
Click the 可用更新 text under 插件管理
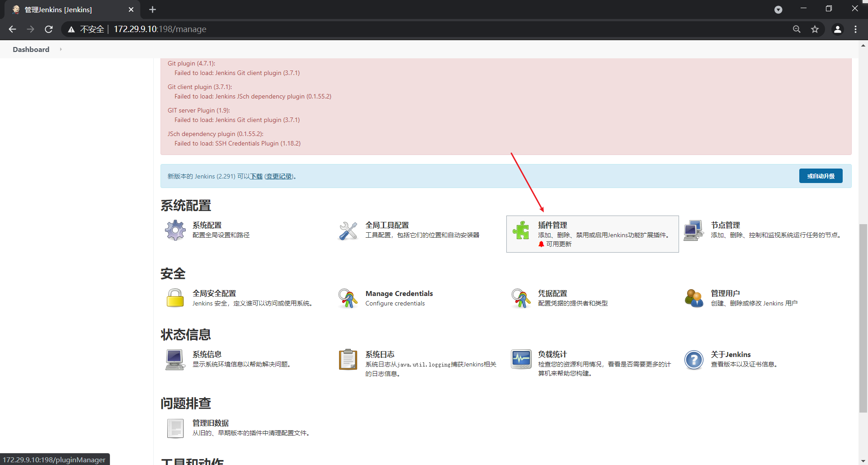[x=559, y=244]
